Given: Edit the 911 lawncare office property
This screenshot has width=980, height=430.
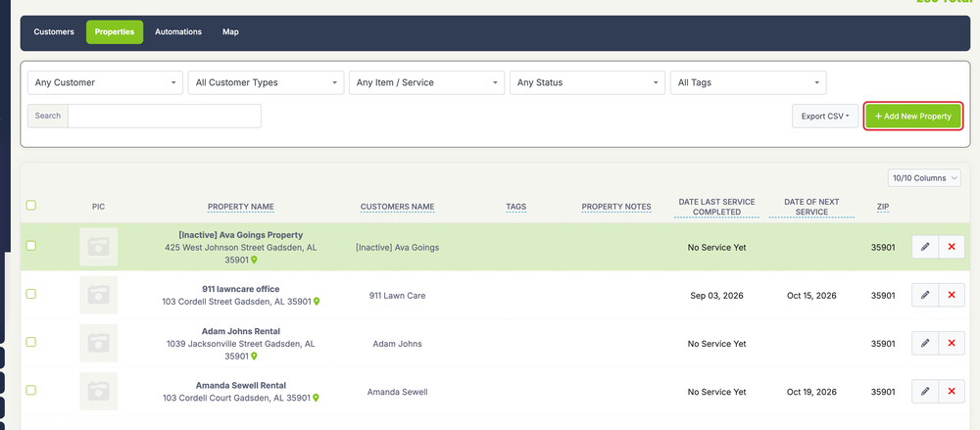Looking at the screenshot, I should 925,295.
